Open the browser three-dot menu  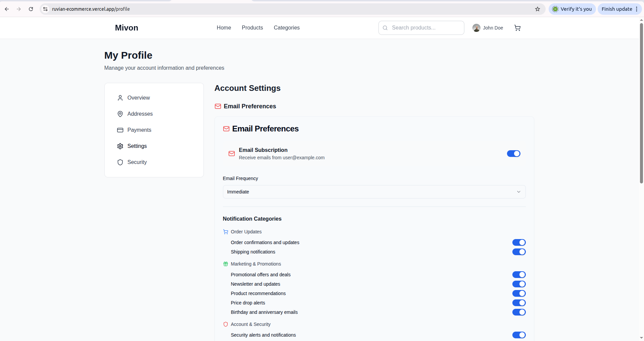tap(637, 9)
